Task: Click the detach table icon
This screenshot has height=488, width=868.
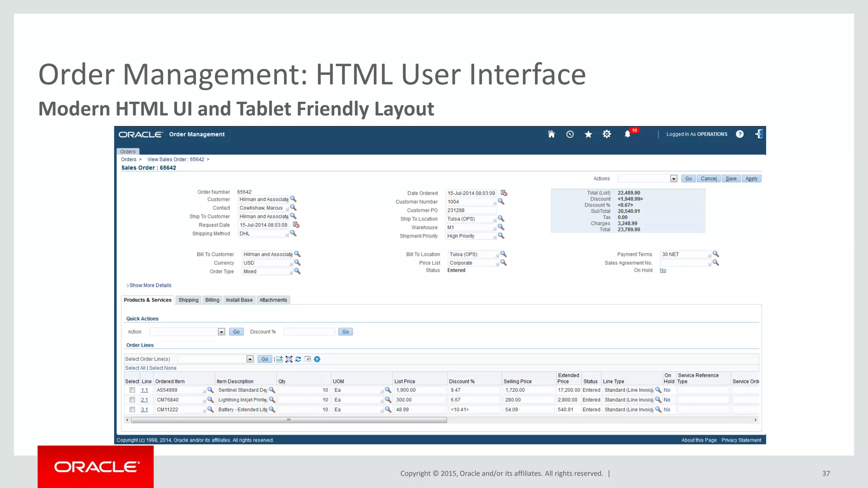Action: coord(308,359)
